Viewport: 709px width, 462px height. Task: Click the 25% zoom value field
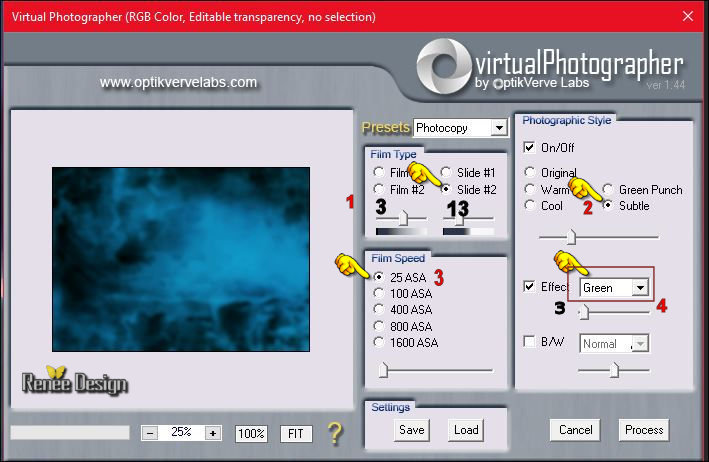[x=181, y=433]
